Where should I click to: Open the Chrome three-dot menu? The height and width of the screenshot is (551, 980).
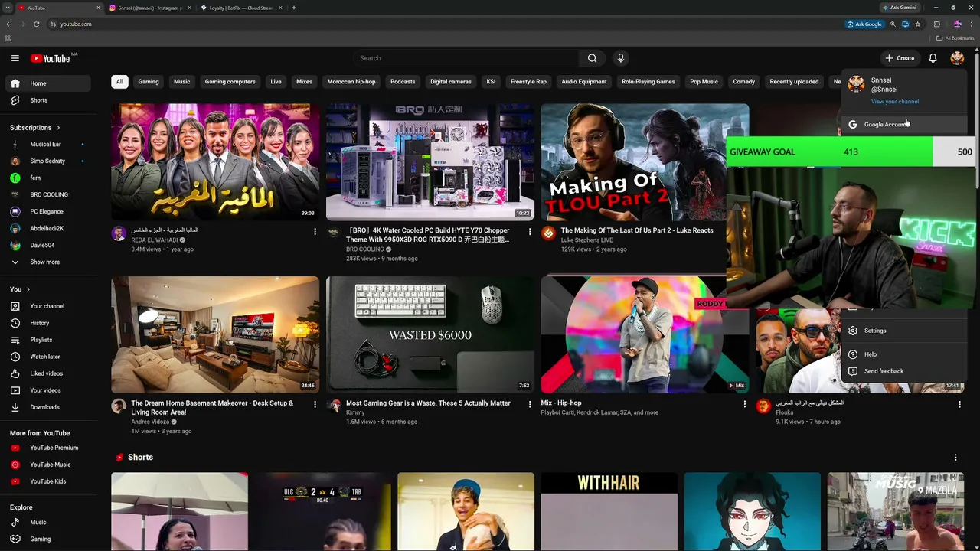(x=972, y=24)
